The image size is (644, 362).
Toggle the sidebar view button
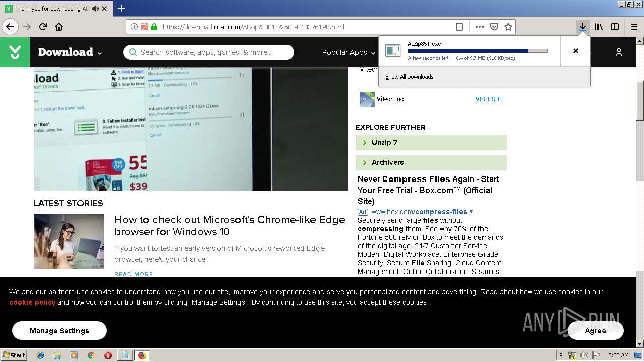coord(615,27)
